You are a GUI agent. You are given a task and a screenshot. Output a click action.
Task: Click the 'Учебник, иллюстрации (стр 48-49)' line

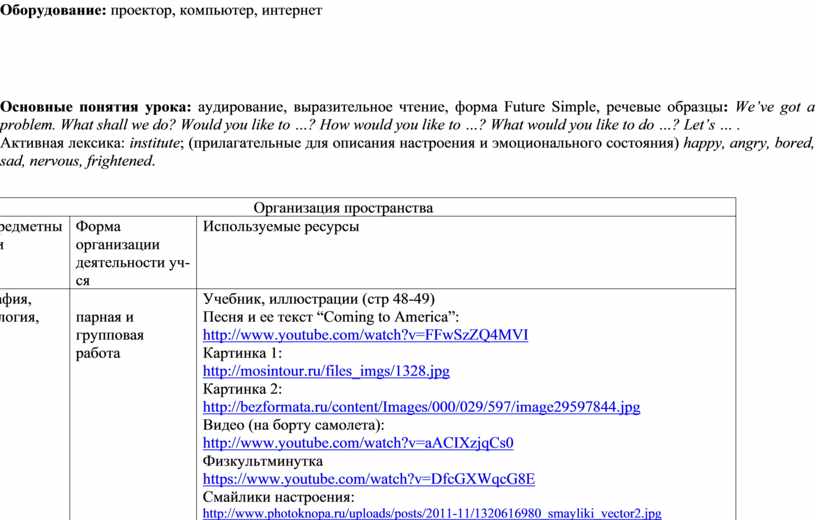318,299
